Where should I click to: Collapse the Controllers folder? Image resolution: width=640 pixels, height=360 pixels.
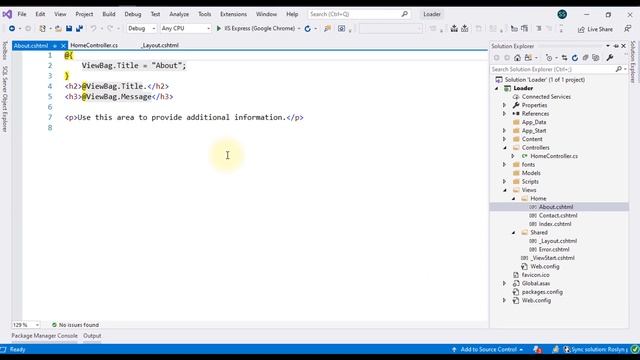pos(505,148)
